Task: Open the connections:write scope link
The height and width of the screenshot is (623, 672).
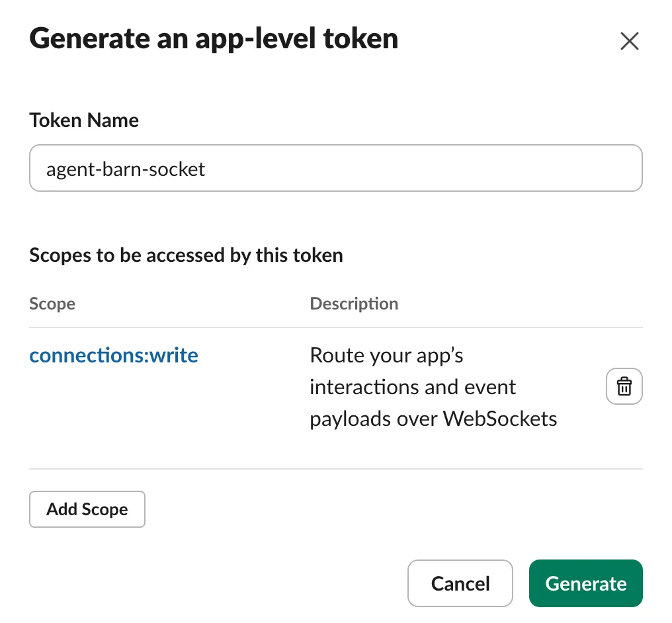Action: point(114,355)
